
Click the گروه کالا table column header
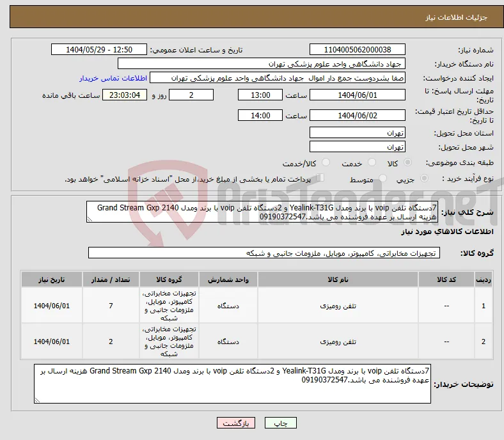(169, 279)
